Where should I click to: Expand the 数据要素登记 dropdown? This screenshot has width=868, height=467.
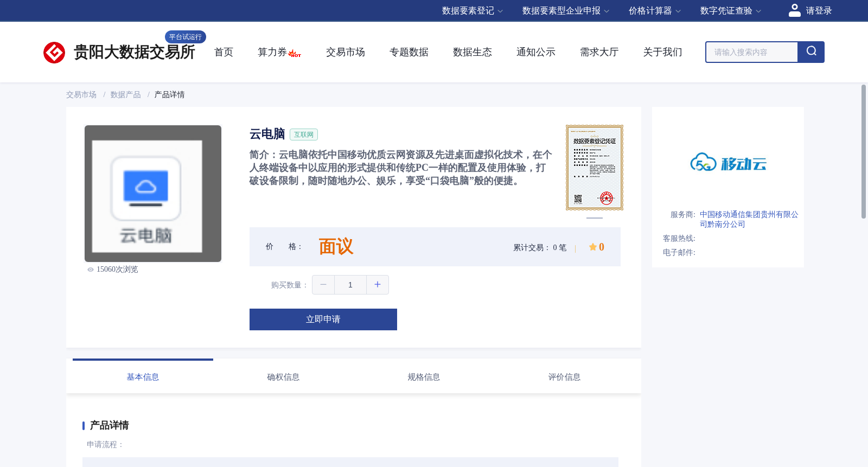pos(473,11)
